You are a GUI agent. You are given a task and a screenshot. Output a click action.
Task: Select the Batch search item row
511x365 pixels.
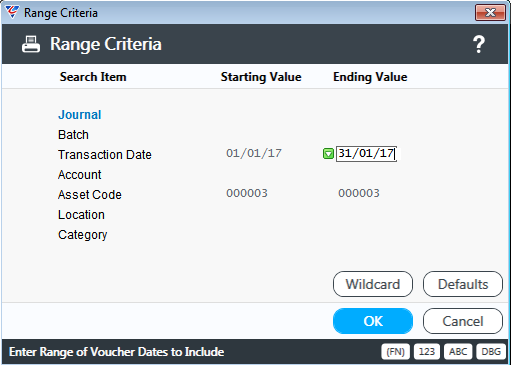pos(73,135)
